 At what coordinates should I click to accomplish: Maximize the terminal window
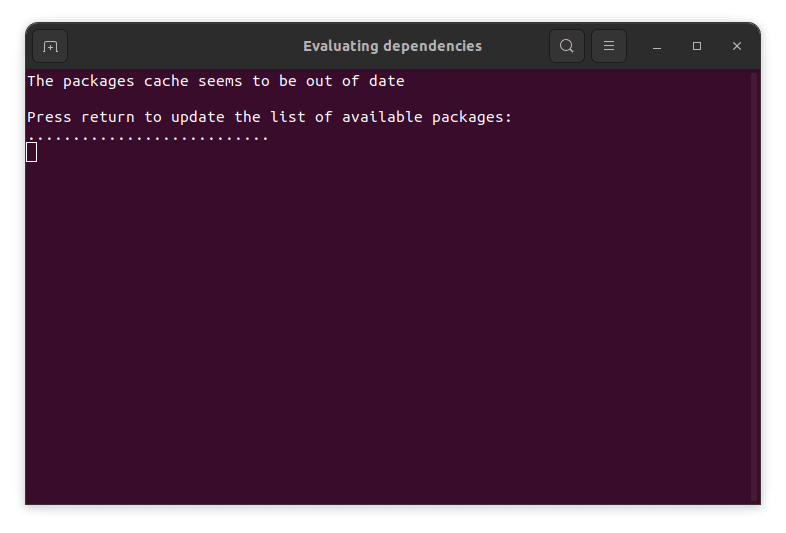pyautogui.click(x=697, y=46)
